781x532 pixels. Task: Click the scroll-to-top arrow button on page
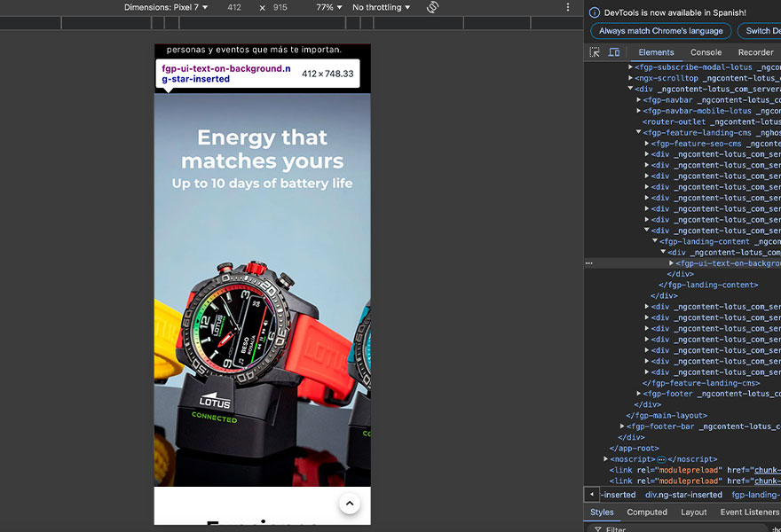coord(350,503)
